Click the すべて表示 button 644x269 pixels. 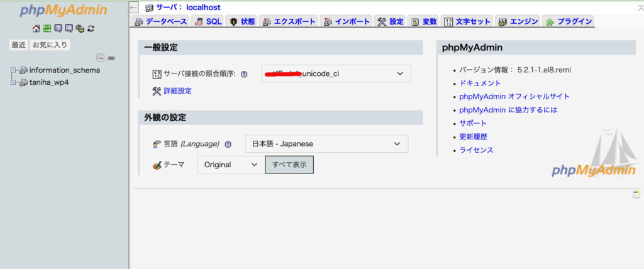click(289, 165)
